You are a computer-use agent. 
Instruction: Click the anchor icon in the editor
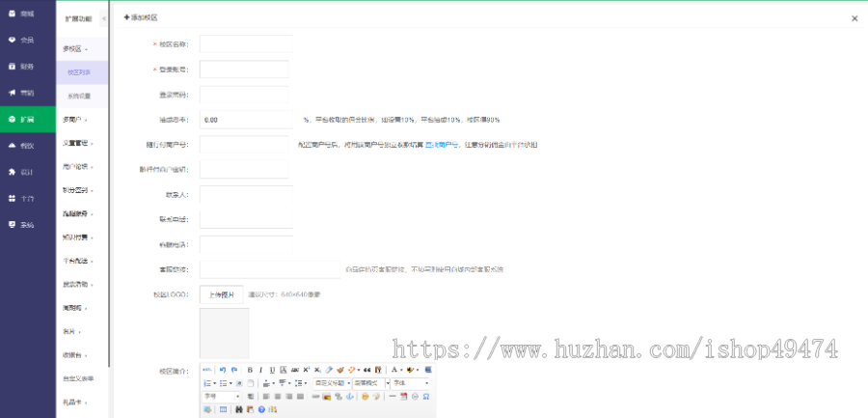coord(349,397)
